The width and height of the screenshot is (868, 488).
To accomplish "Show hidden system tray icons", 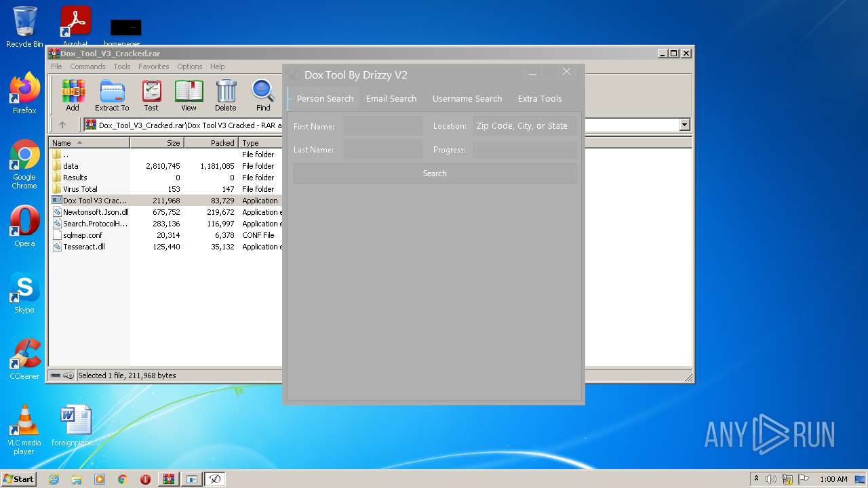I will [756, 479].
